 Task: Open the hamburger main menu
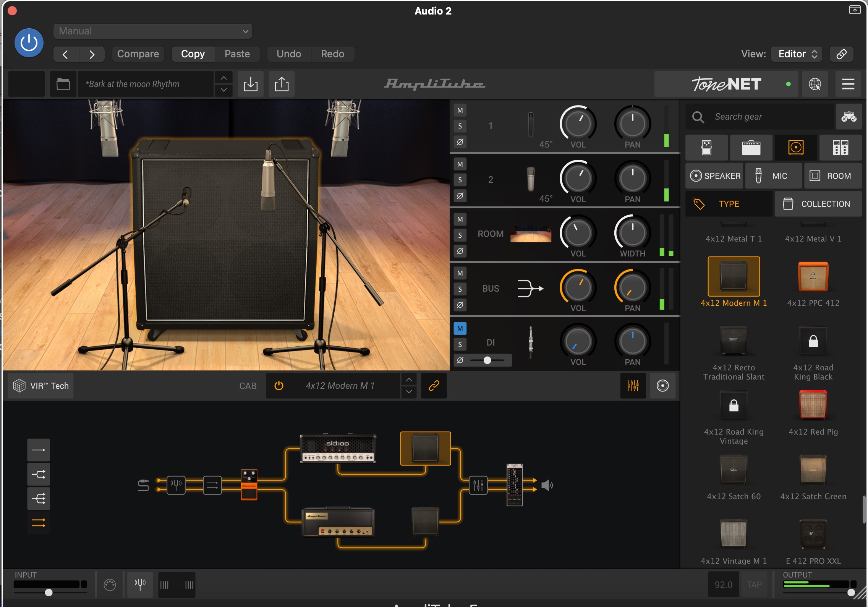(x=848, y=84)
